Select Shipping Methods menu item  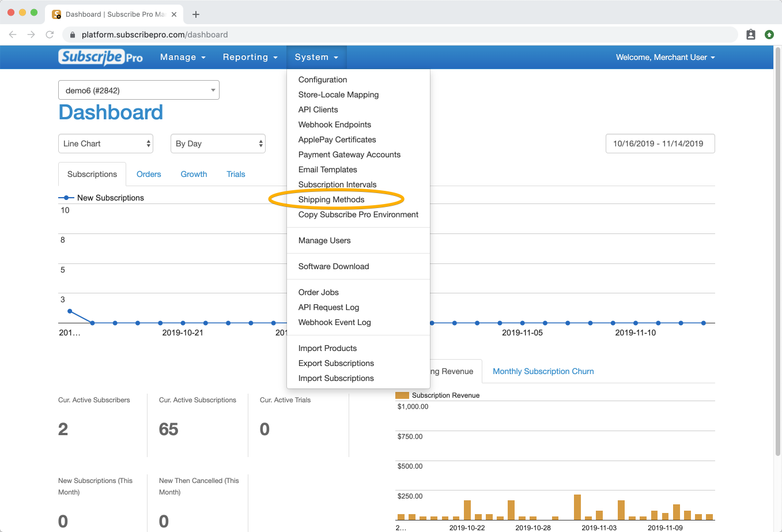click(x=358, y=199)
